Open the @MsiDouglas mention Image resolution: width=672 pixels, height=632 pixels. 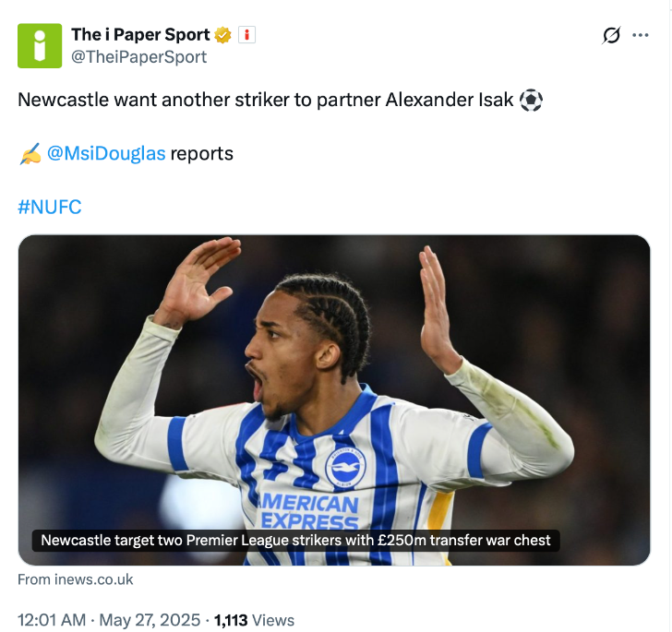106,153
